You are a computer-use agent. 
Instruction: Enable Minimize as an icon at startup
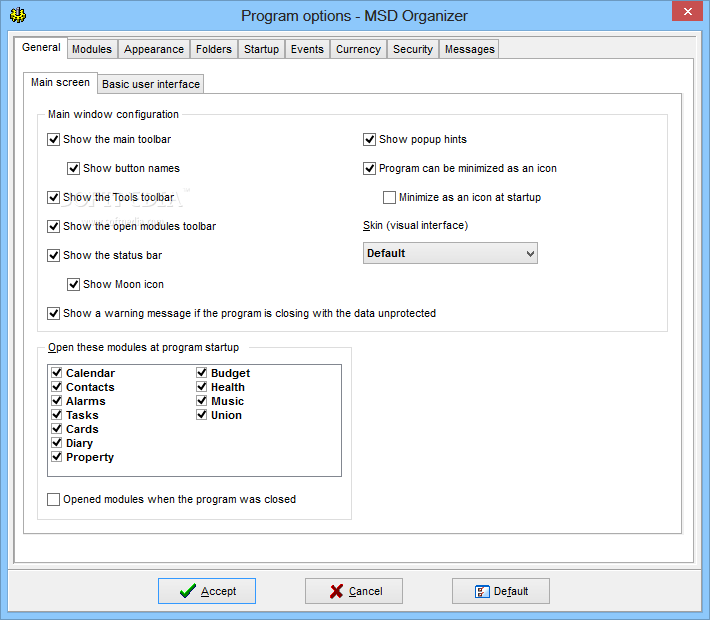coord(389,197)
